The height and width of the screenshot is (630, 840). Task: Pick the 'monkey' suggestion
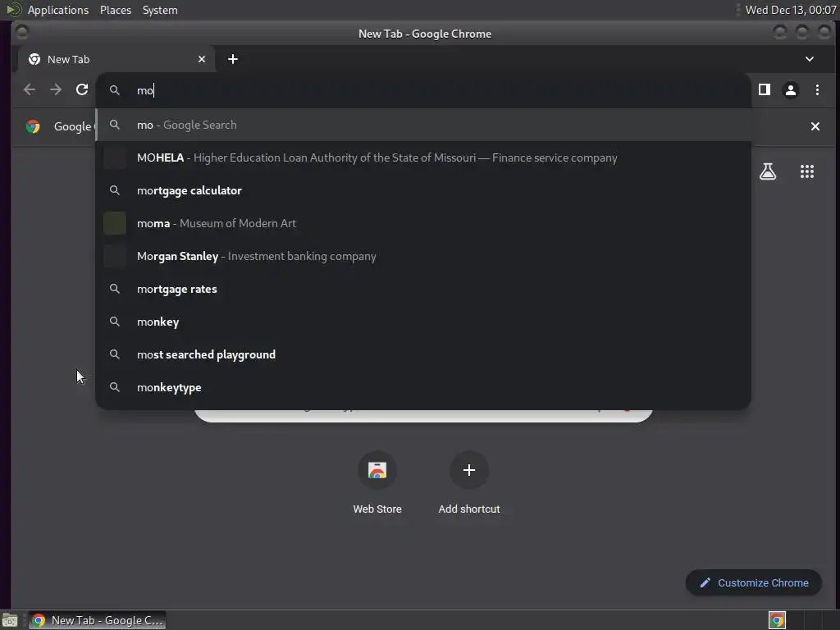(423, 322)
